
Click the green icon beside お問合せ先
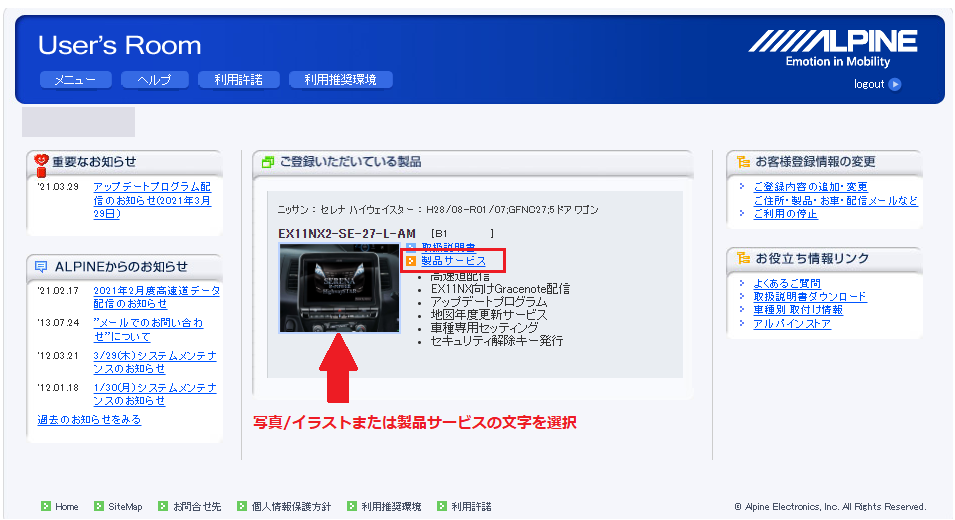point(163,507)
